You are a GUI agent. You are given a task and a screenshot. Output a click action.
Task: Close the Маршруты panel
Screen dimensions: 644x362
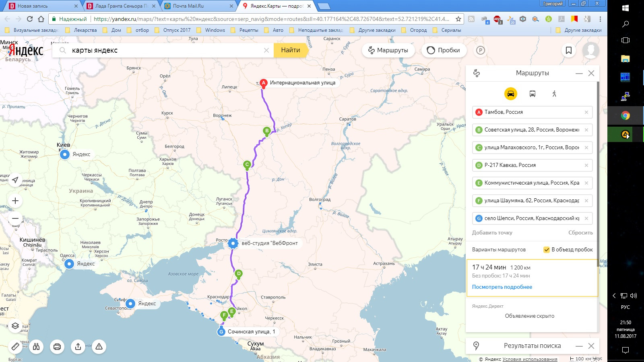(x=591, y=73)
